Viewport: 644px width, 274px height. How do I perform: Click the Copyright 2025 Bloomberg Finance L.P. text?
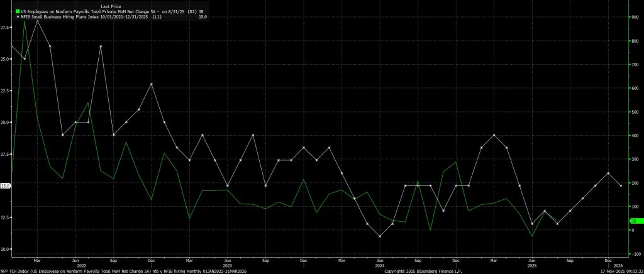tap(418, 271)
